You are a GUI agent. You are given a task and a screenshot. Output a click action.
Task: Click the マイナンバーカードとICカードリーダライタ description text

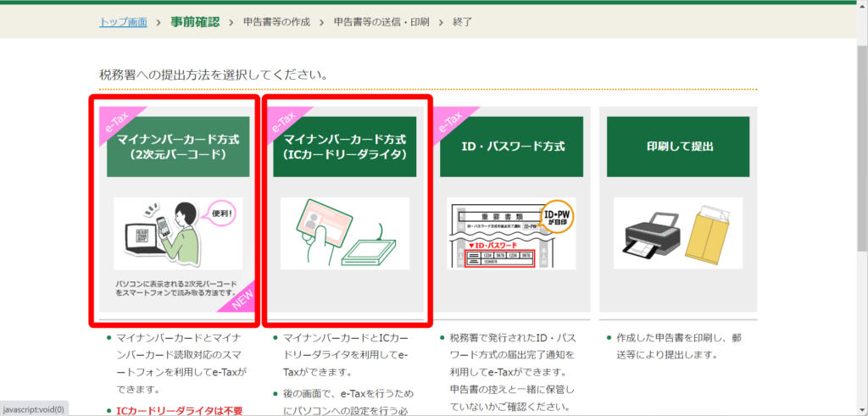click(346, 354)
